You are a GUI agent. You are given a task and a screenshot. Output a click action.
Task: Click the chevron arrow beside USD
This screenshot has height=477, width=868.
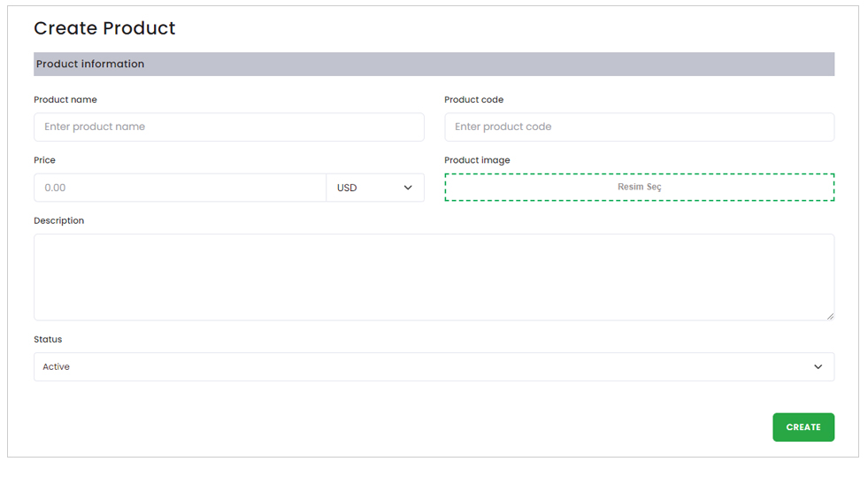coord(408,188)
